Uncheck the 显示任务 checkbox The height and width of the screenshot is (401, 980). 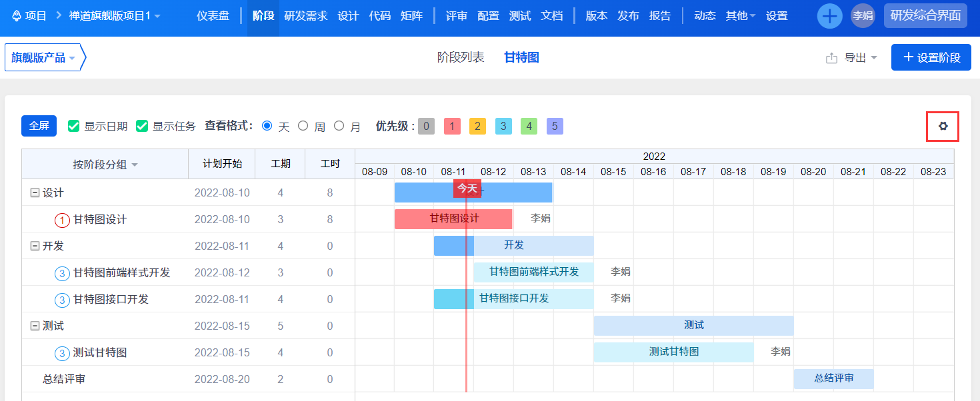click(142, 126)
